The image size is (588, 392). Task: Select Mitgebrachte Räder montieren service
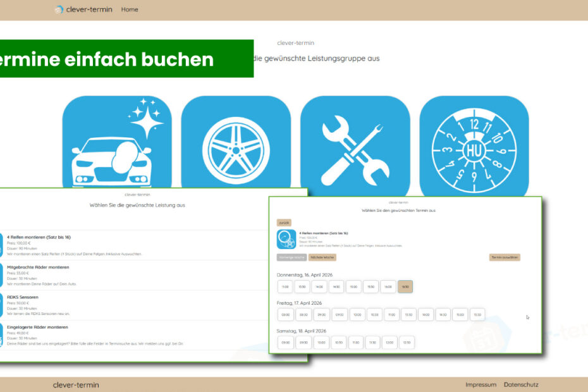point(42,267)
